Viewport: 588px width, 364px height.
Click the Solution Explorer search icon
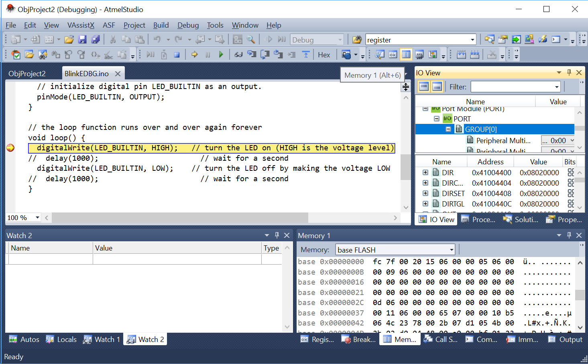[x=489, y=39]
